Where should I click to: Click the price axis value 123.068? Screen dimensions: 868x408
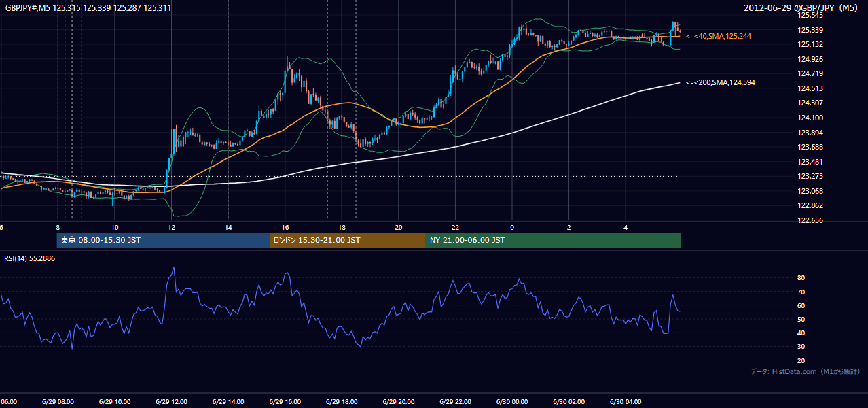point(811,191)
